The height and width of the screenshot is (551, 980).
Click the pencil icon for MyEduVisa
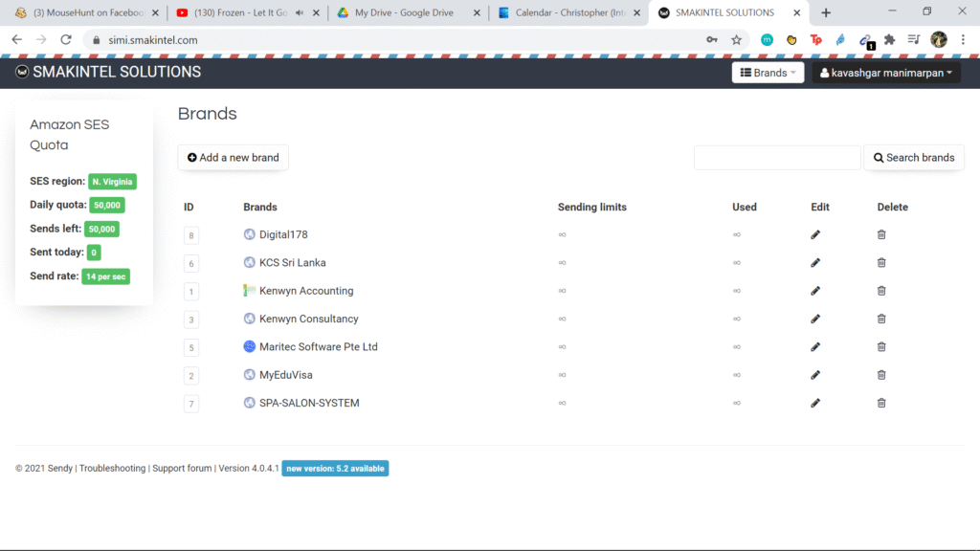tap(815, 375)
